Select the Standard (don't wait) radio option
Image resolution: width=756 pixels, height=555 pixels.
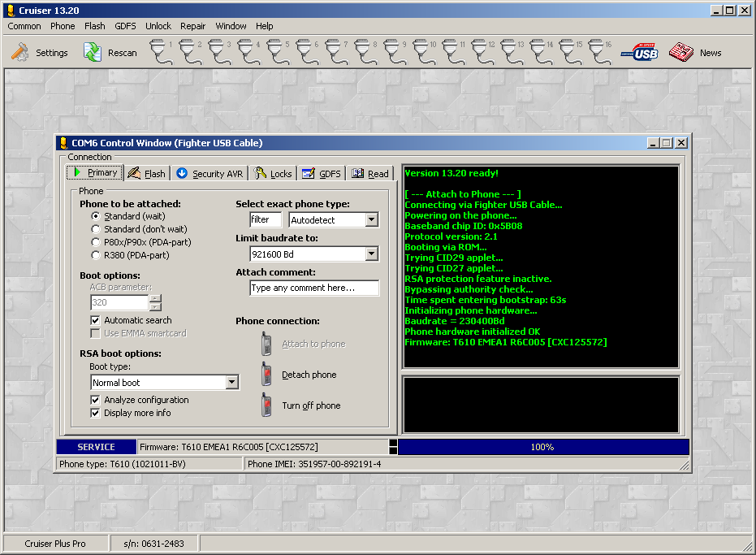(x=96, y=229)
